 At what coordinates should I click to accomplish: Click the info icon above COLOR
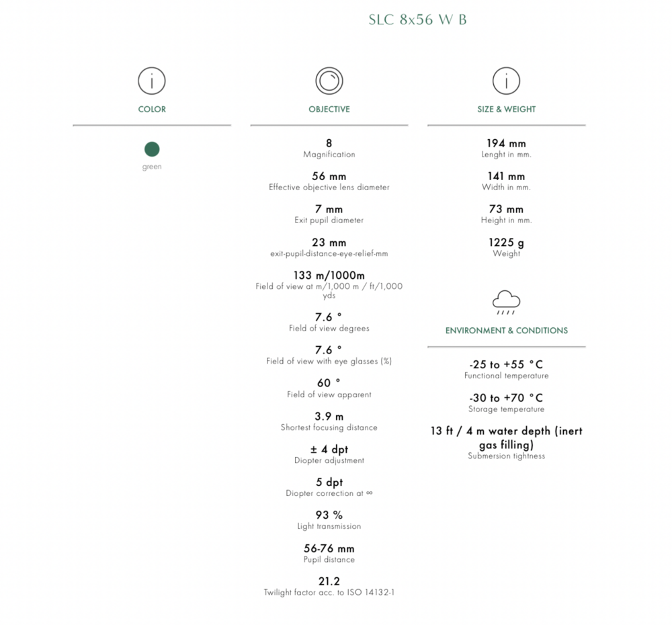[x=152, y=81]
